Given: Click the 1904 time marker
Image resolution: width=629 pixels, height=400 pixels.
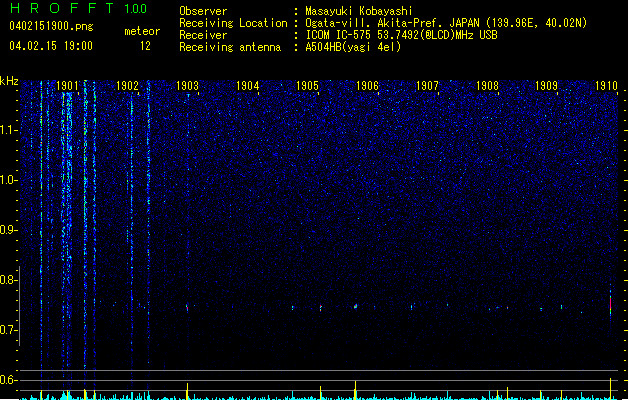Looking at the screenshot, I should point(248,85).
